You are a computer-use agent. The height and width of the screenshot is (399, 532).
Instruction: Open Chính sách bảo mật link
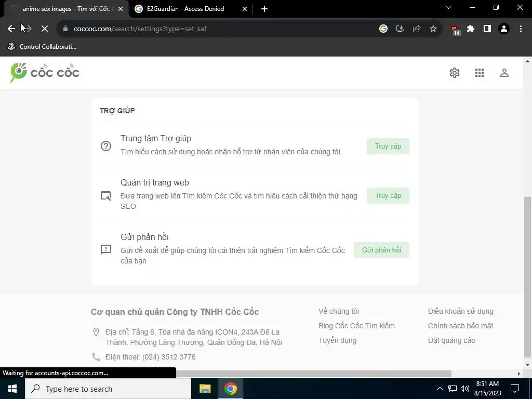pos(460,326)
